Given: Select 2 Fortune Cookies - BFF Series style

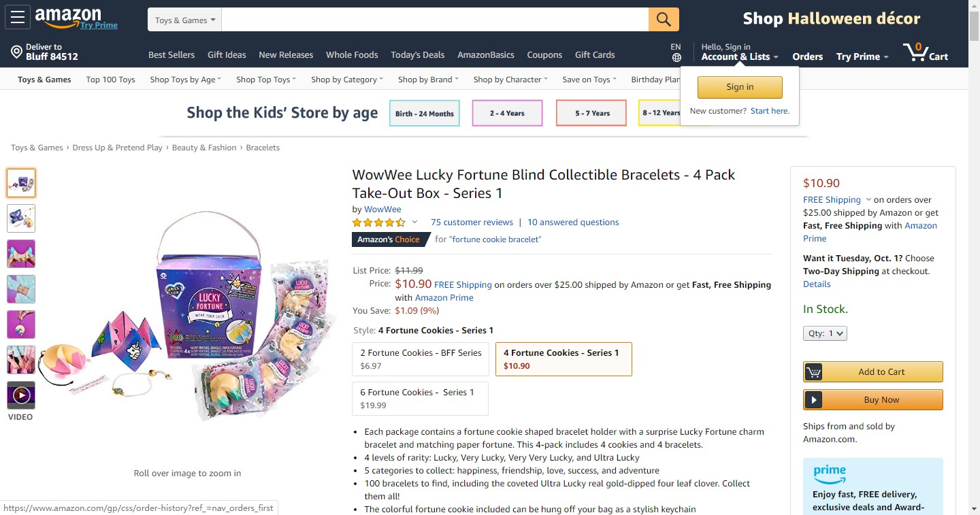Looking at the screenshot, I should click(x=421, y=359).
